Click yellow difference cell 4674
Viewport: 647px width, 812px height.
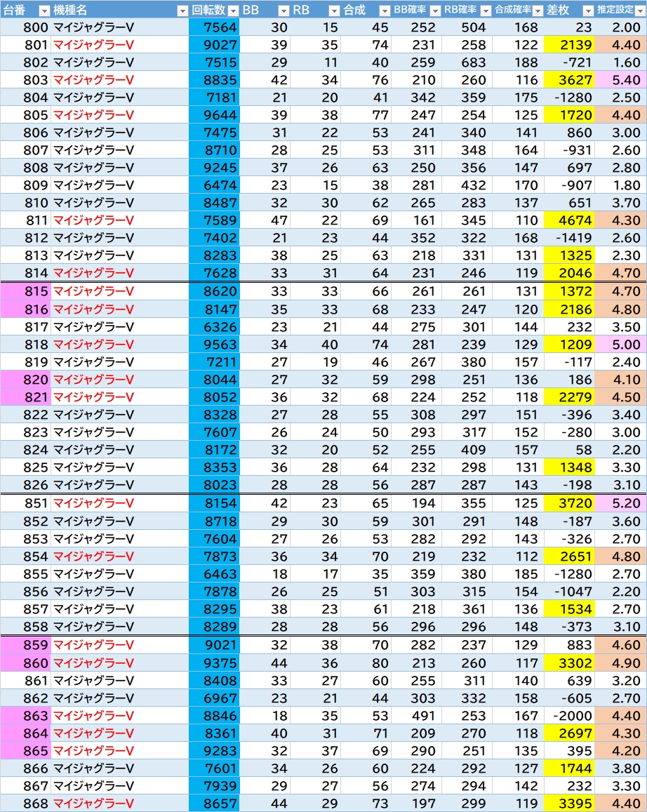569,220
